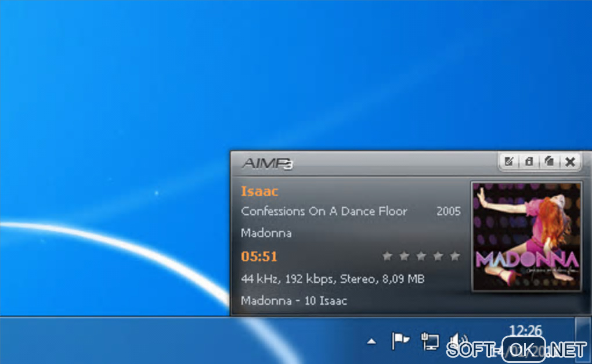Click the file name 'Madonna - 10 Isaac'
The height and width of the screenshot is (364, 592).
coord(294,301)
